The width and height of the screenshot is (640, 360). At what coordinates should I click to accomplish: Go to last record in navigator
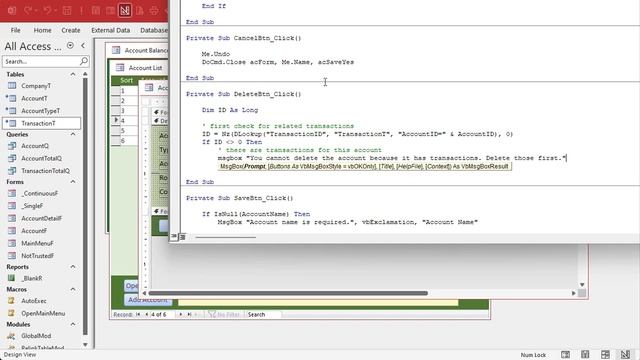click(189, 314)
